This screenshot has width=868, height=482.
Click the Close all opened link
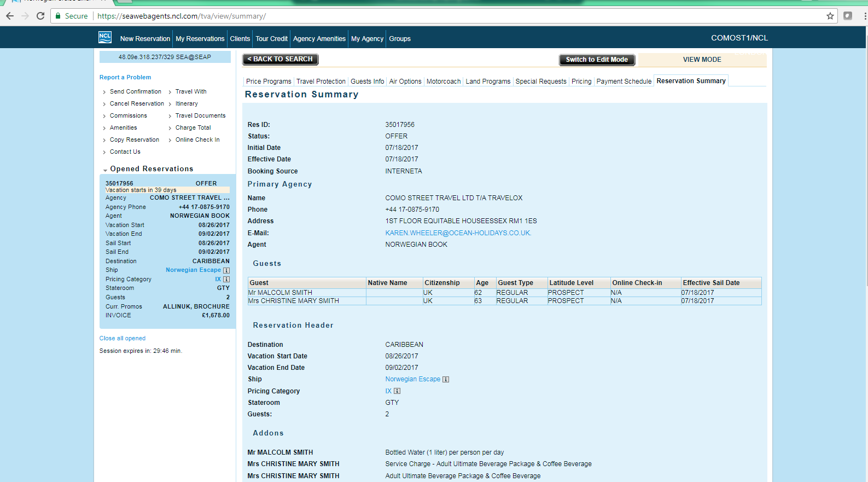pyautogui.click(x=123, y=339)
